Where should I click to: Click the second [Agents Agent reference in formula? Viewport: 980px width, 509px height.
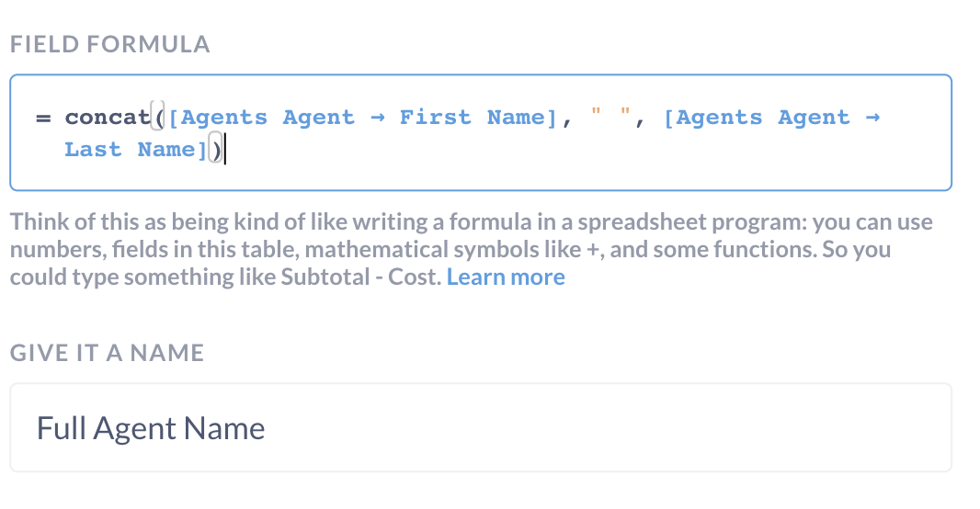[x=757, y=117]
